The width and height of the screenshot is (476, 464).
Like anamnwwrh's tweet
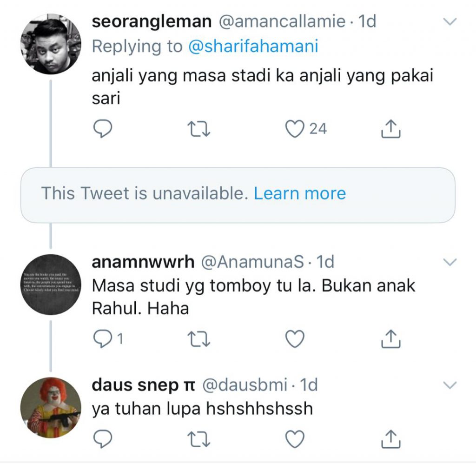click(x=294, y=339)
